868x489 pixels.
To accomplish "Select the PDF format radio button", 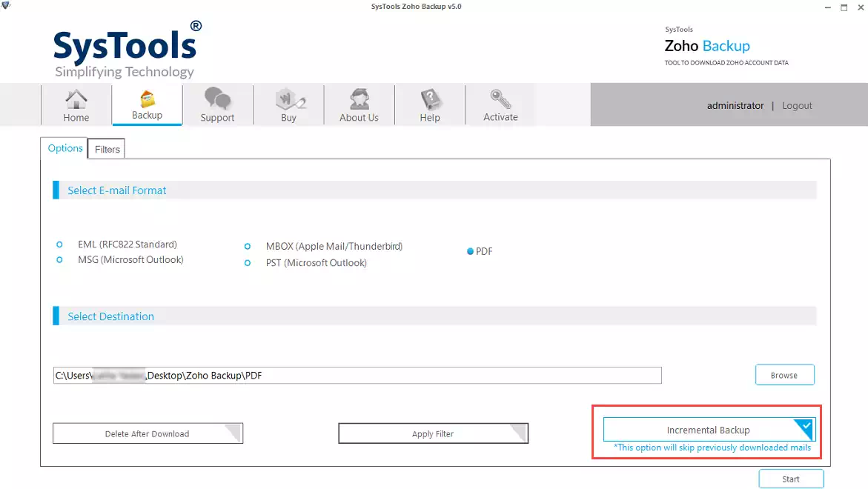I will [x=470, y=251].
